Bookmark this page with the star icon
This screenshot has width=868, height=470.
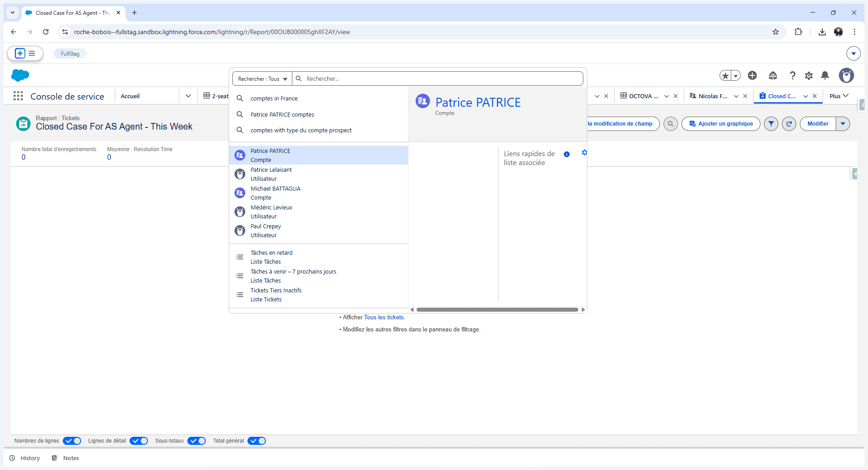coord(776,32)
